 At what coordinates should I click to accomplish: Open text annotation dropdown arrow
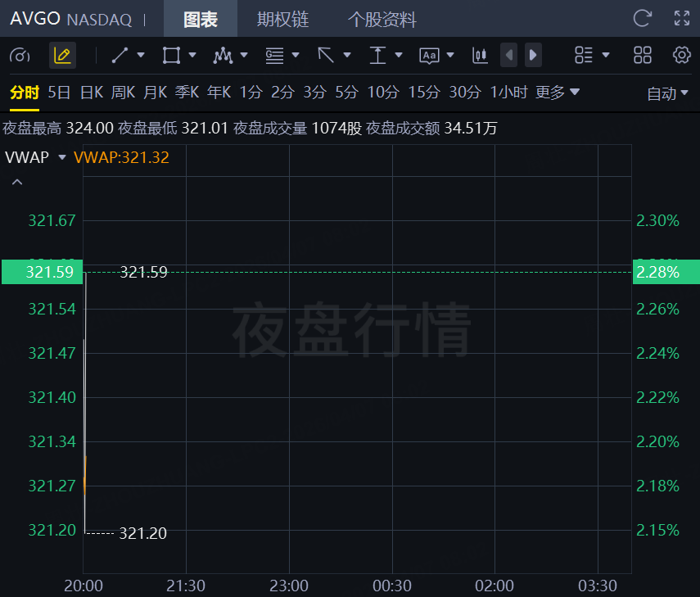(450, 55)
